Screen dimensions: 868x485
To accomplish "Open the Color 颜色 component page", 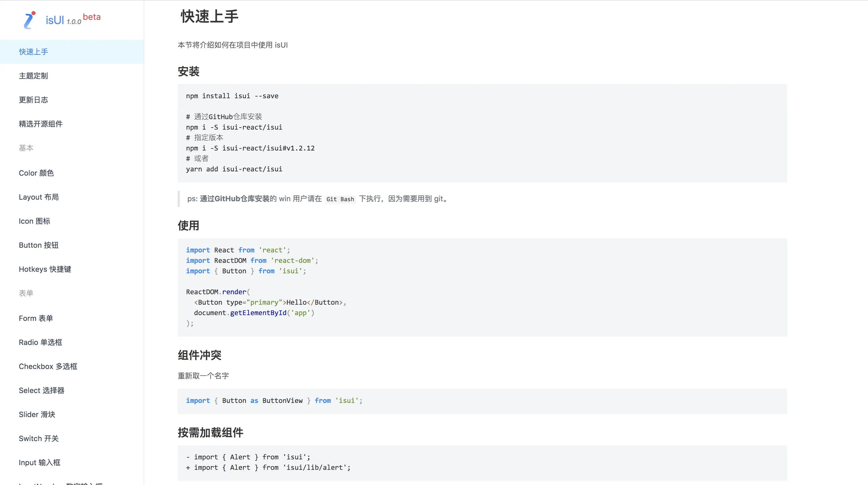I will coord(36,173).
